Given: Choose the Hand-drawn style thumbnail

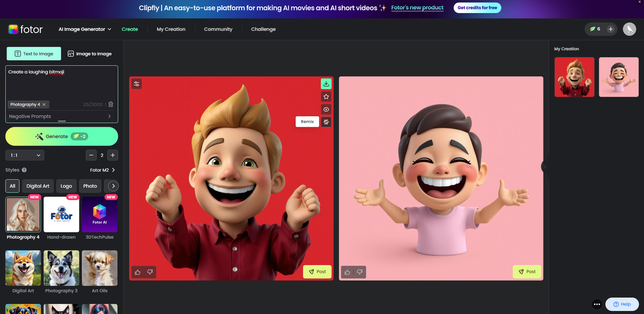Looking at the screenshot, I should click(61, 214).
